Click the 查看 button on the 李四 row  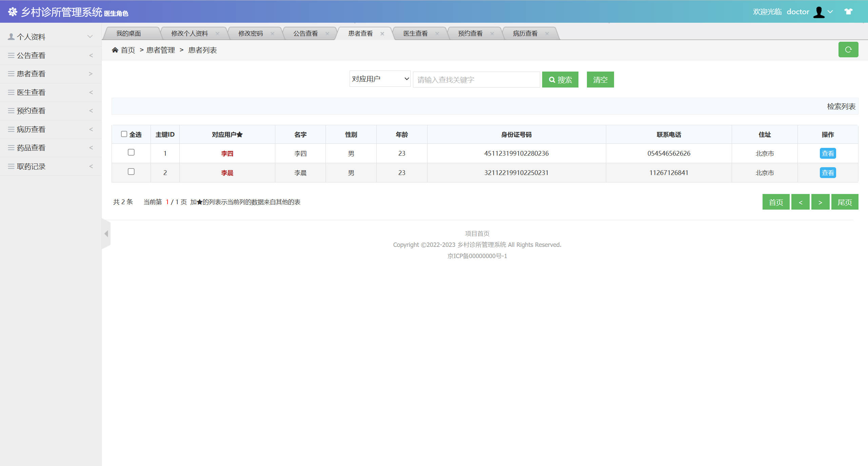pyautogui.click(x=828, y=153)
